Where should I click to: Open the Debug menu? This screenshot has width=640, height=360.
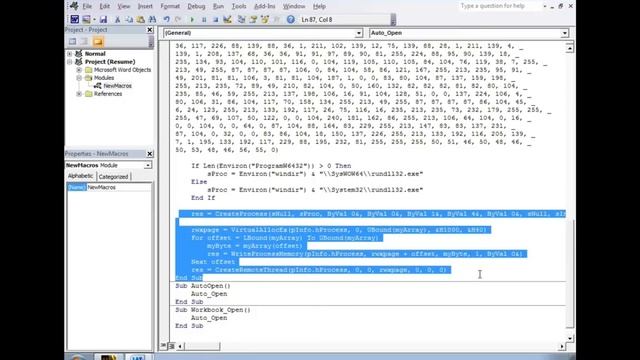pos(196,6)
